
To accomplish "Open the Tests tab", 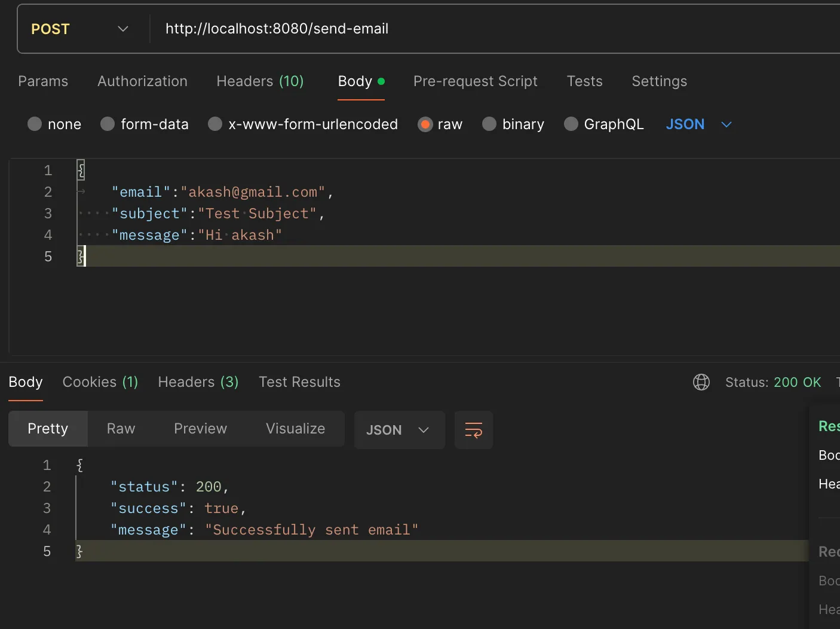I will (x=584, y=81).
